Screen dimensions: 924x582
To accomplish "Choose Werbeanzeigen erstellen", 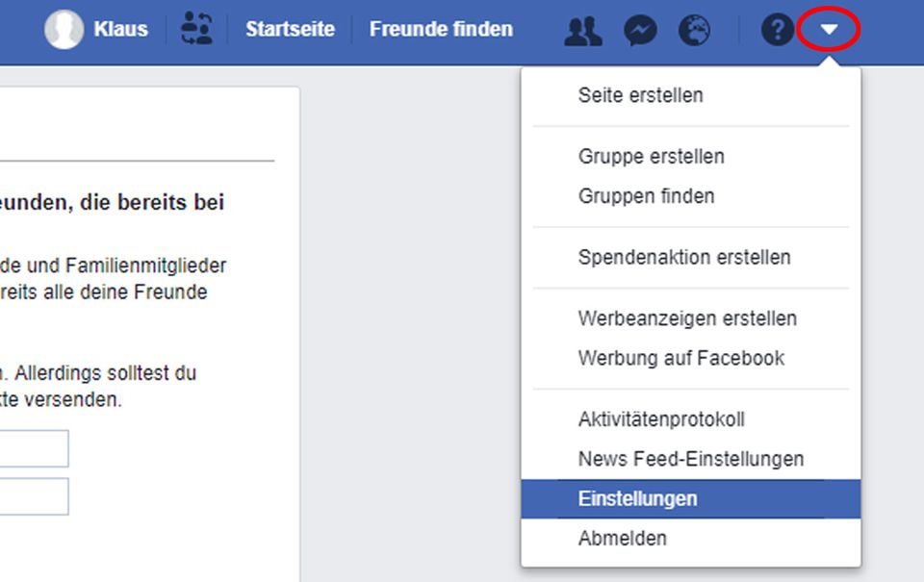I will (687, 317).
